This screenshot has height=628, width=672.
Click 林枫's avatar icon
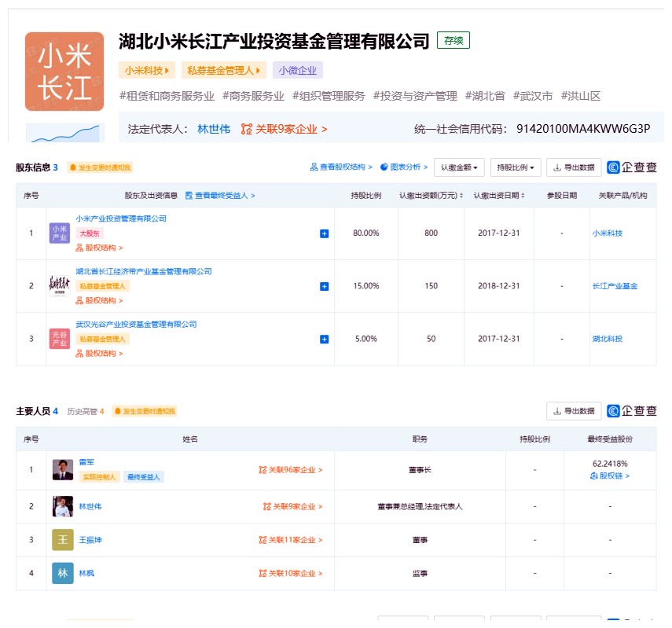(x=63, y=573)
